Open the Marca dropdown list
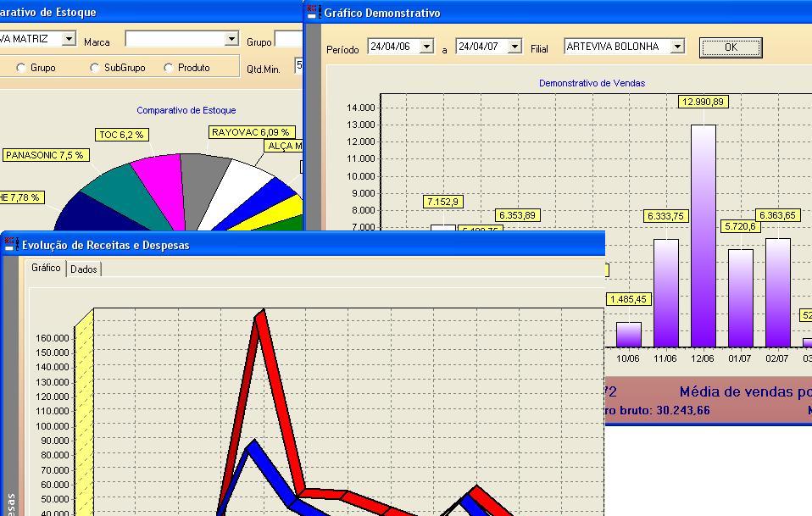This screenshot has height=516, width=812. [231, 39]
